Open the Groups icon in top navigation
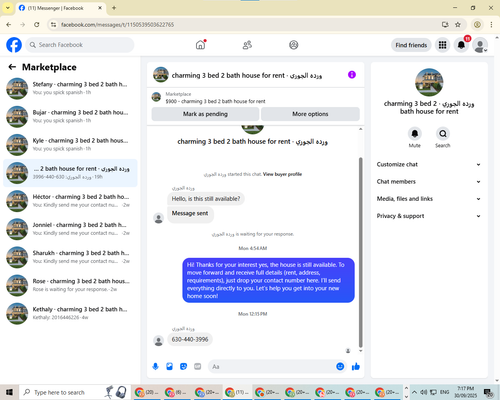Image resolution: width=500 pixels, height=400 pixels. click(x=294, y=45)
